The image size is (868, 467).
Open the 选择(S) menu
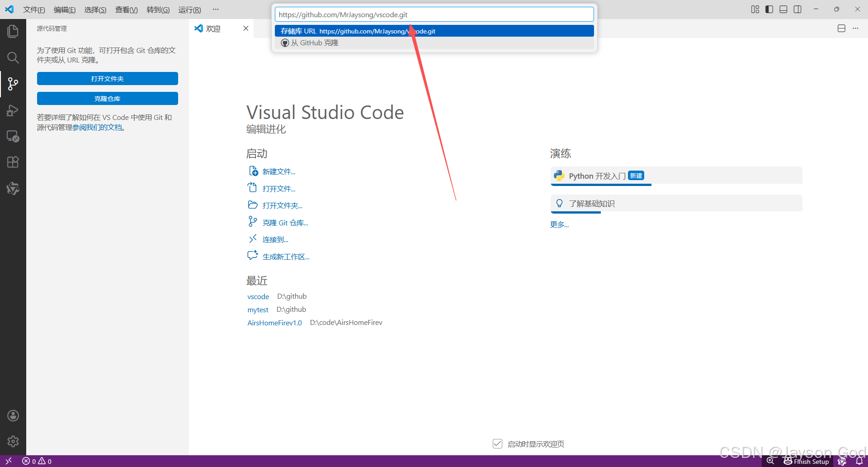coord(95,10)
